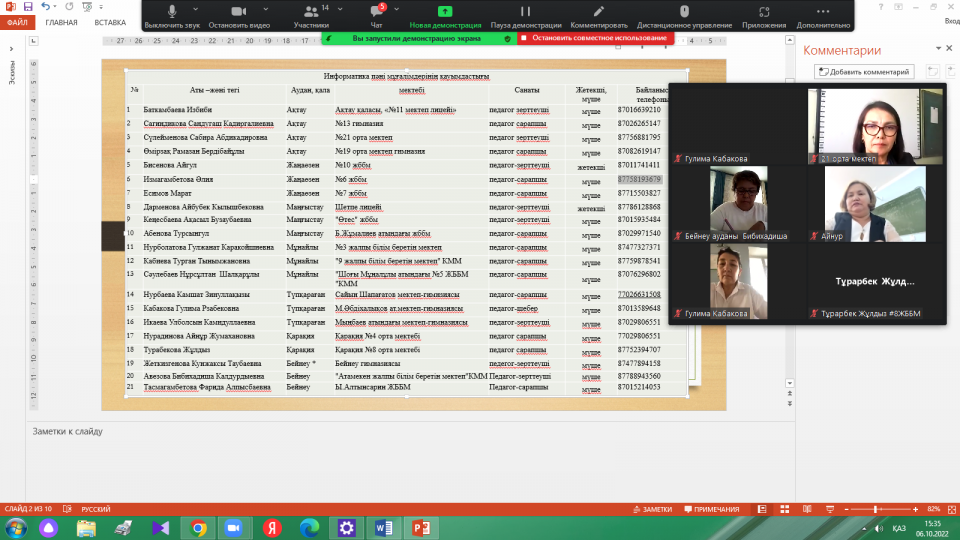Mute microphone with Выключить звук
960x540 pixels.
pyautogui.click(x=172, y=16)
